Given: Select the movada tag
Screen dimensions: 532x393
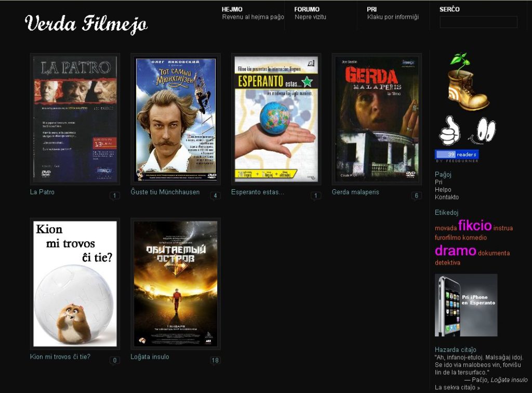Looking at the screenshot, I should pyautogui.click(x=445, y=228).
